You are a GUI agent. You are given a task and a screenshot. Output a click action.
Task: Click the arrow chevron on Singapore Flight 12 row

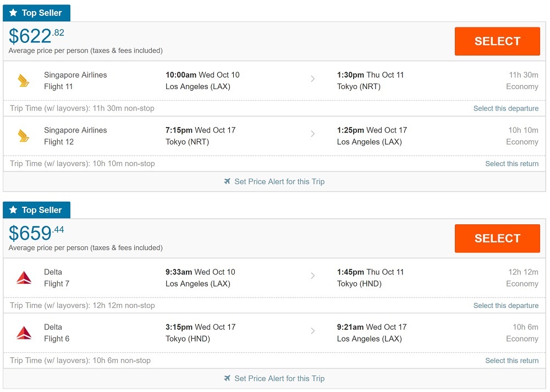(313, 134)
